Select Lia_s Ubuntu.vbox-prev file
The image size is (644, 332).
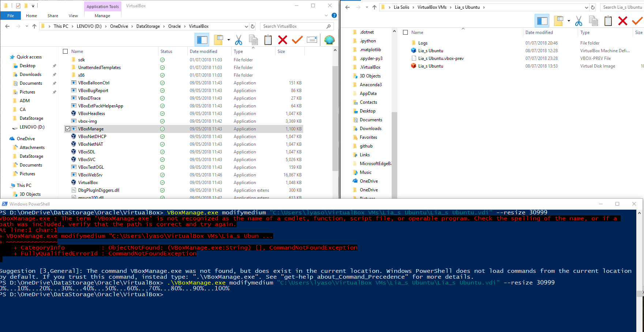pos(441,58)
